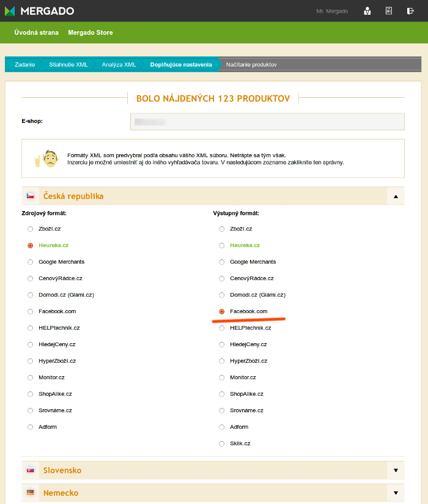Pick HyperZboží.cz as output format
The image size is (428, 504).
(x=222, y=361)
